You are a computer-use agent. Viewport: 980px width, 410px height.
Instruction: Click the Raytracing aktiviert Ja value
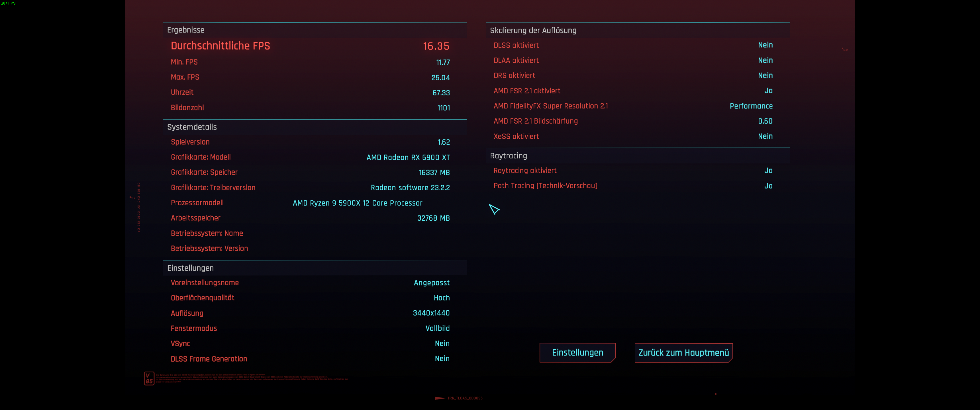[x=768, y=171]
